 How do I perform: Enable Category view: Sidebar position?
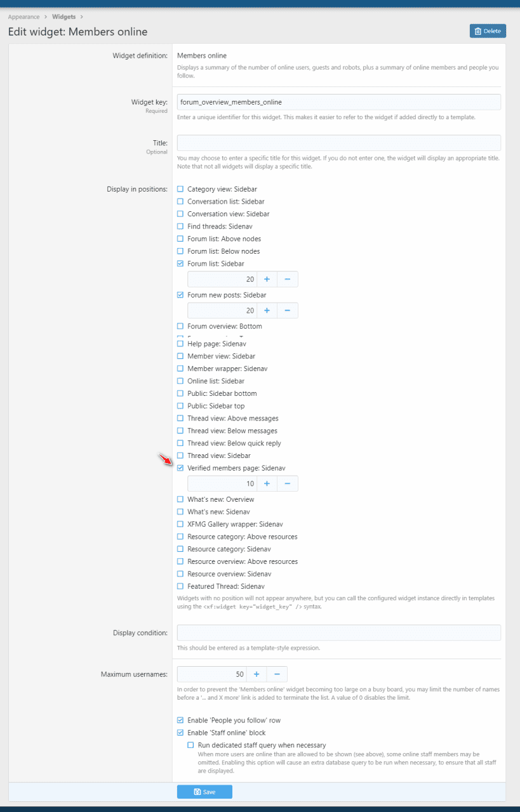(180, 189)
